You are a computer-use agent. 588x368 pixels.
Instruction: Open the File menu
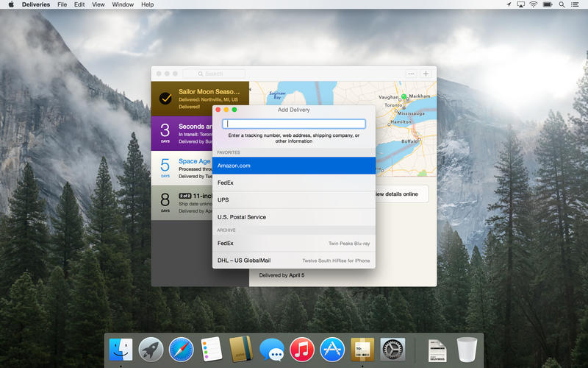(62, 4)
